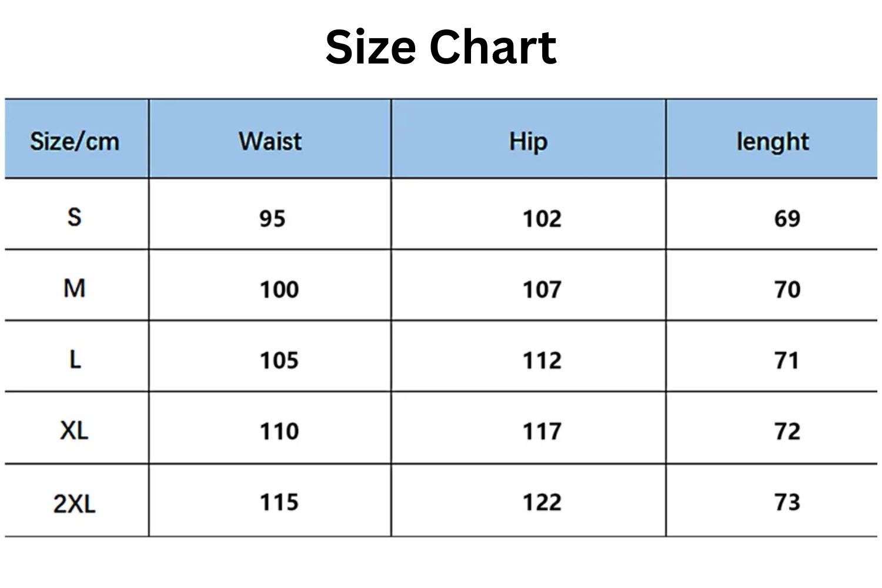This screenshot has width=882, height=588.
Task: Select hip value 112
Action: click(542, 360)
